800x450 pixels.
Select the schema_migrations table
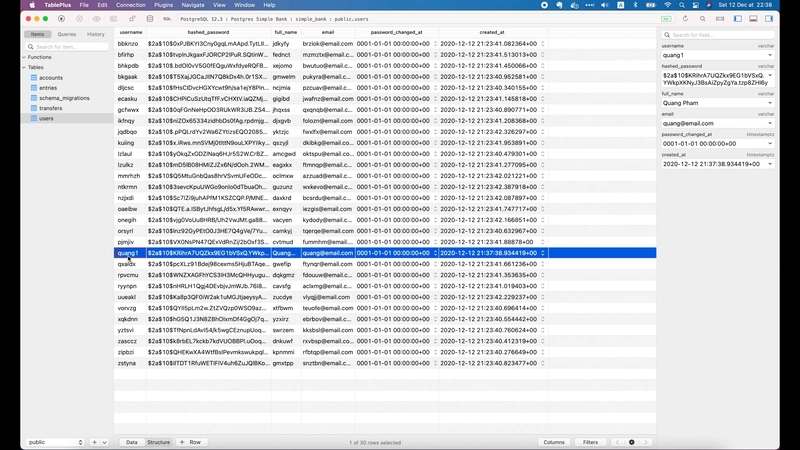pyautogui.click(x=64, y=98)
